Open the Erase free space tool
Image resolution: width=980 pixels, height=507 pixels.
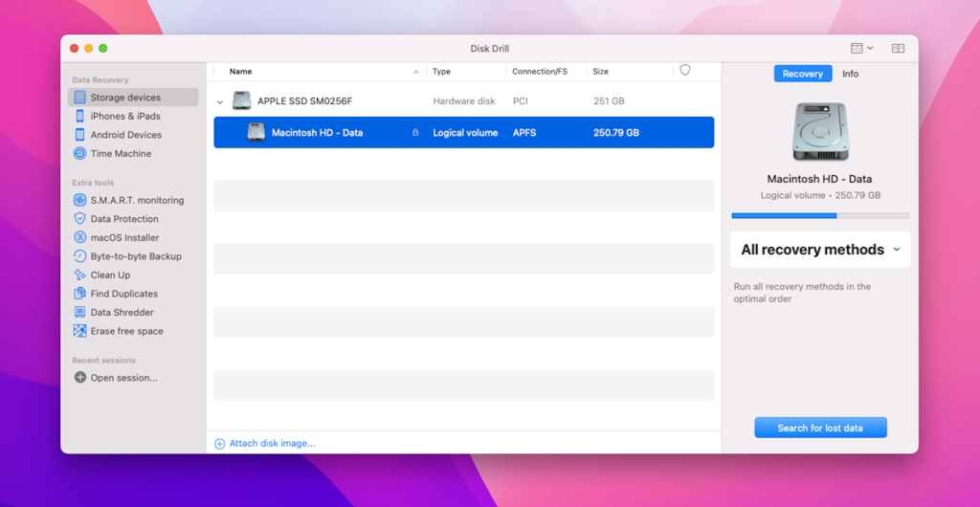click(126, 331)
